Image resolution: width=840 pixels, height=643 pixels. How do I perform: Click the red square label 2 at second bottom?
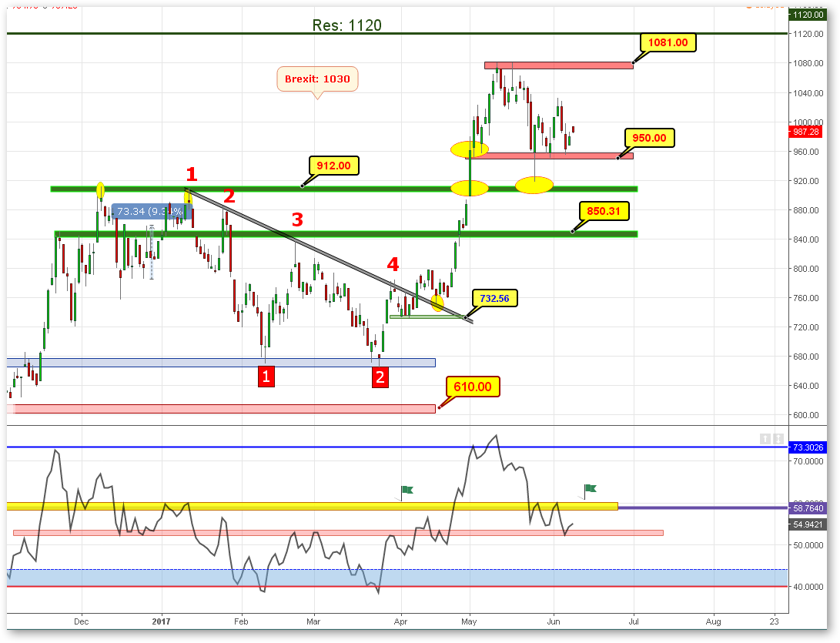click(x=380, y=377)
